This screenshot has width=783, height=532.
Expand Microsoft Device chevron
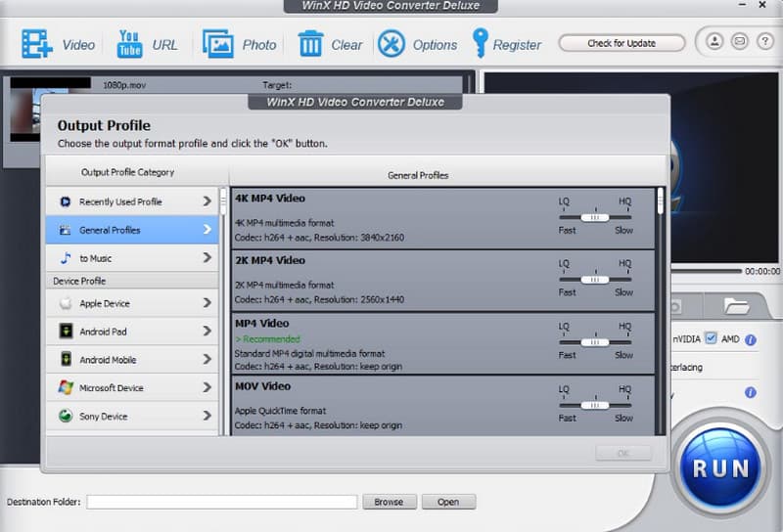coord(207,387)
